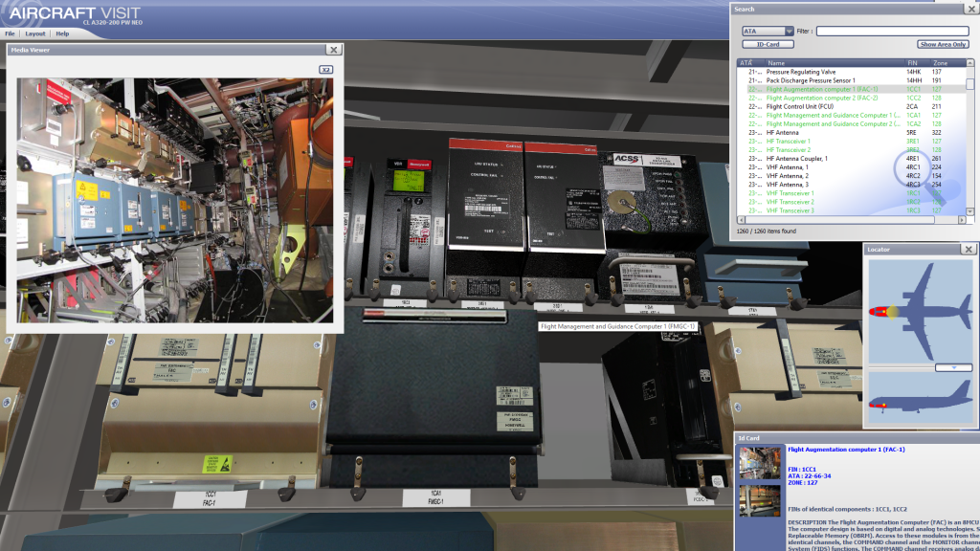Click the 1CA1 FMGC-1 shelf label
This screenshot has height=551, width=980.
435,497
